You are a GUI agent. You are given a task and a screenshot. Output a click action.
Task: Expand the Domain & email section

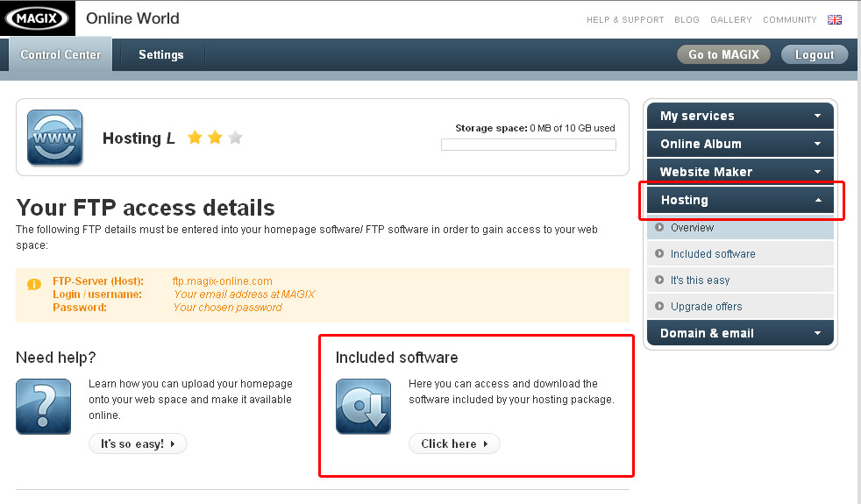(x=740, y=333)
